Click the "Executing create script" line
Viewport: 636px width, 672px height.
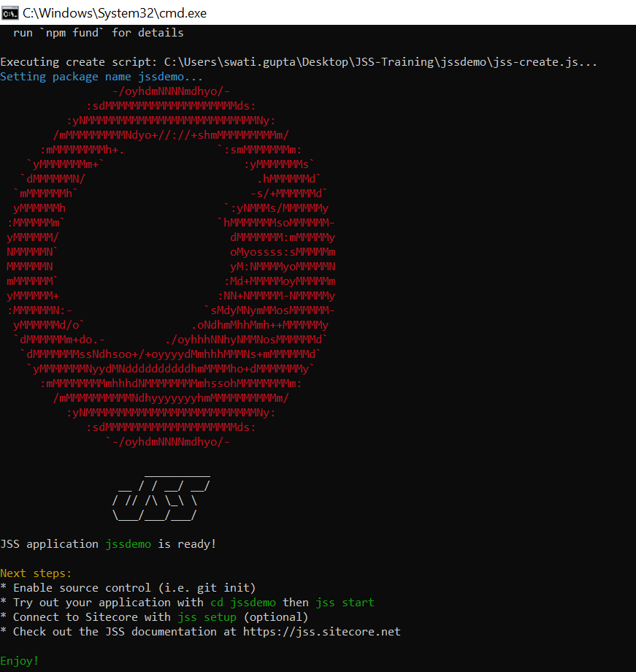(299, 62)
